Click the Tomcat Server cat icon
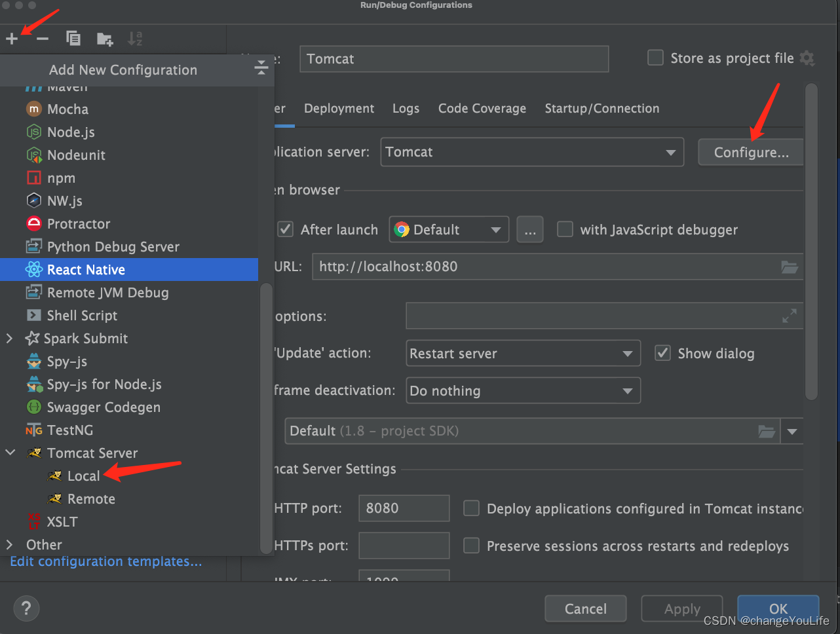Screen dimensions: 840x634 tap(34, 453)
